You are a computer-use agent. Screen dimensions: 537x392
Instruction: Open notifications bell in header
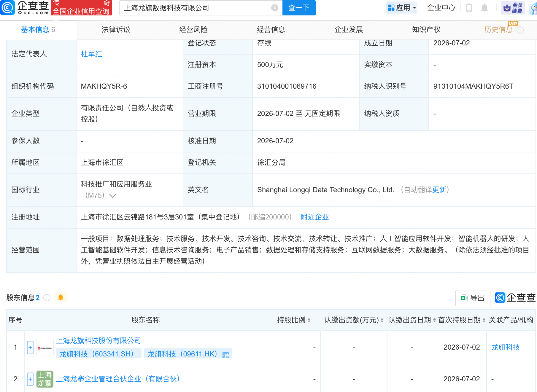484,8
